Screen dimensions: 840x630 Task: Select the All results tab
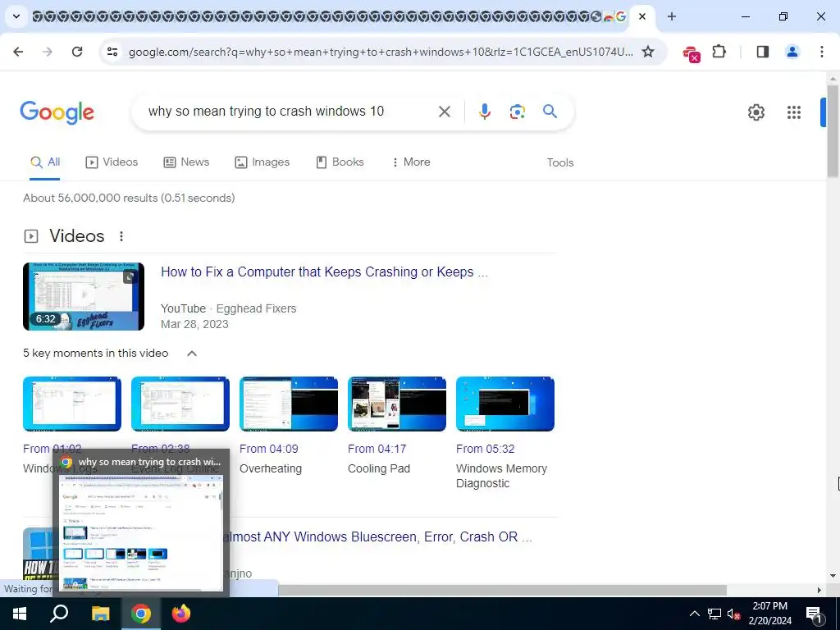click(x=45, y=162)
